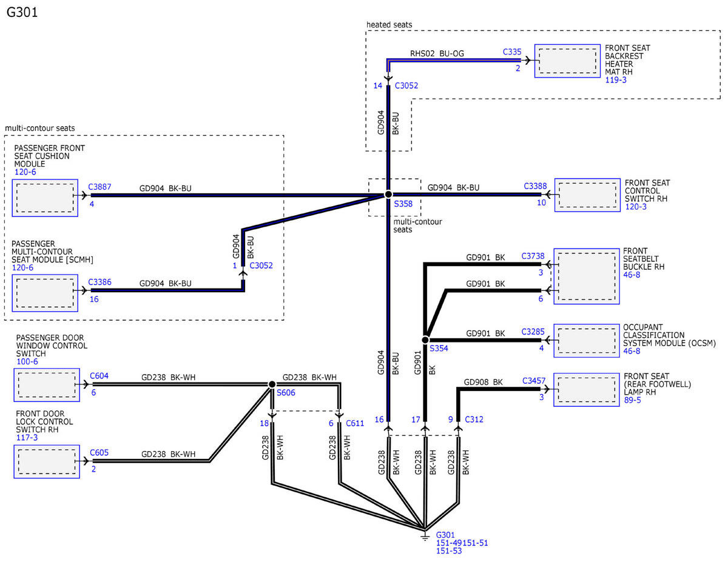Click the "OCCUPANT CLASSIFICATION SYSTEM MODULE (OCSM)" text
The height and width of the screenshot is (562, 728).
669,335
